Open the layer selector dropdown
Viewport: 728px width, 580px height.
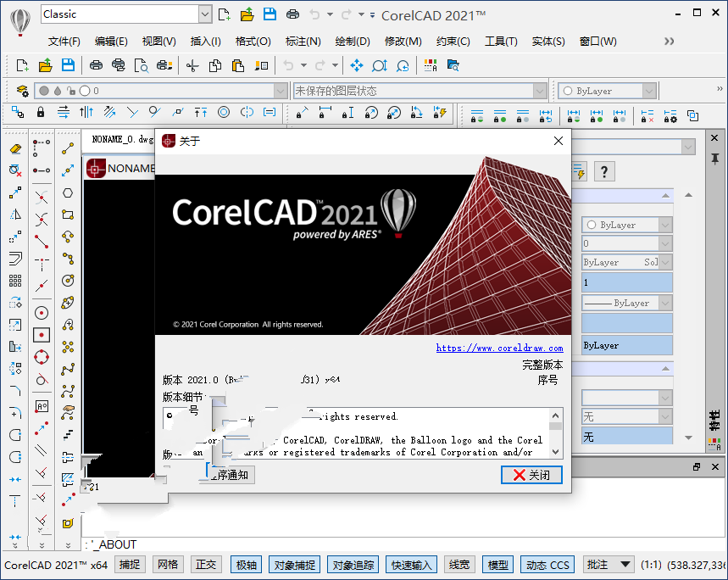coord(280,91)
